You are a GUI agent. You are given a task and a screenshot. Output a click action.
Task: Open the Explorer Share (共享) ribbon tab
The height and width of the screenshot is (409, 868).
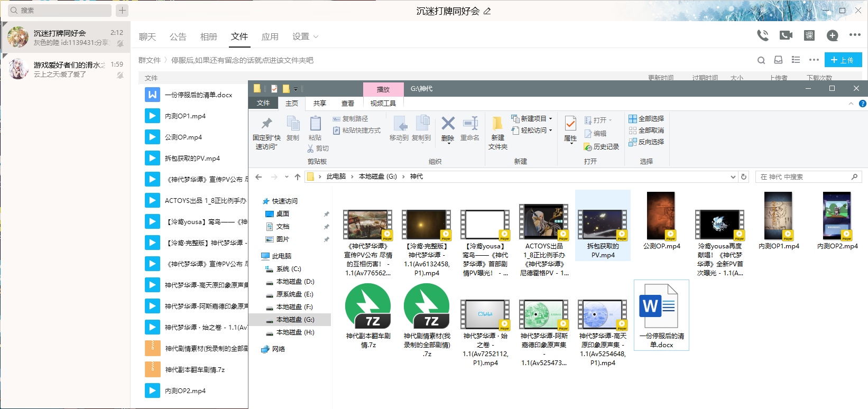point(319,104)
